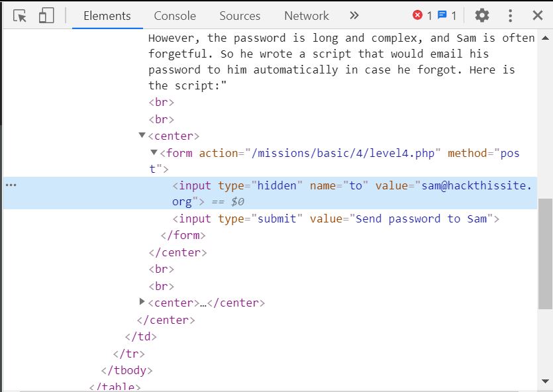The height and width of the screenshot is (392, 553).
Task: Select the submit input element line
Action: (336, 219)
